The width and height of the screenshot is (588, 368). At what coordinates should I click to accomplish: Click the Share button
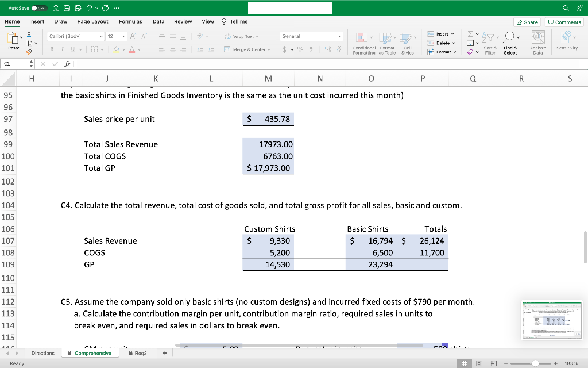[527, 22]
